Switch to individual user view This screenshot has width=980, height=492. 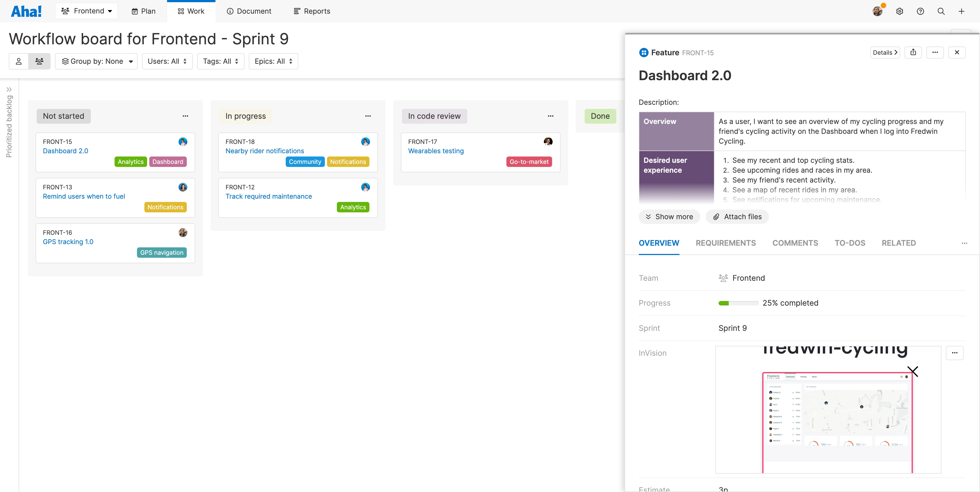19,61
